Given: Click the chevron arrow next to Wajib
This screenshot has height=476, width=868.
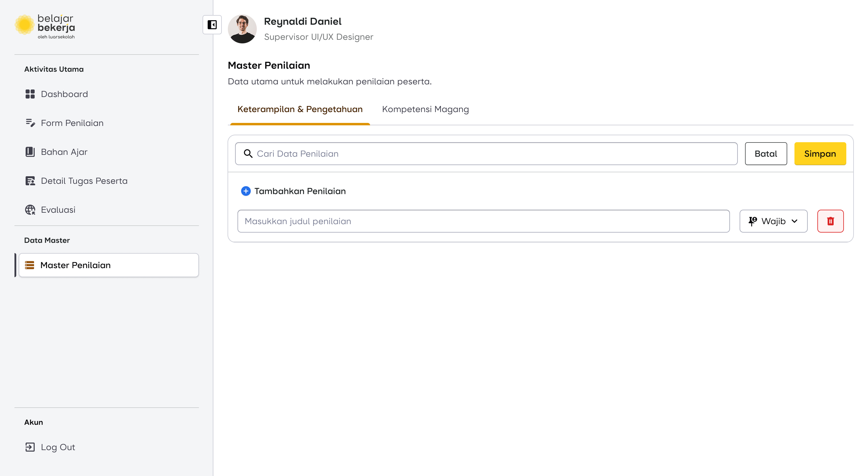Looking at the screenshot, I should (794, 221).
